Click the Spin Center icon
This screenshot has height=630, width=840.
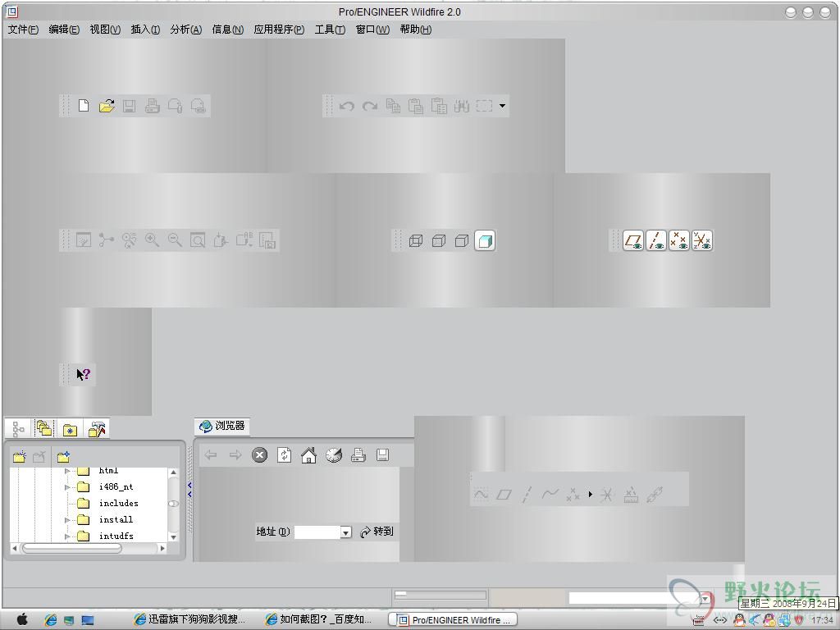(106, 240)
